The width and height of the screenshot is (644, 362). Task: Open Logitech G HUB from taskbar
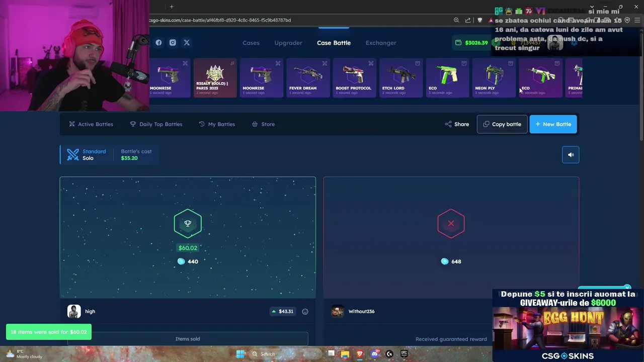pos(389,354)
